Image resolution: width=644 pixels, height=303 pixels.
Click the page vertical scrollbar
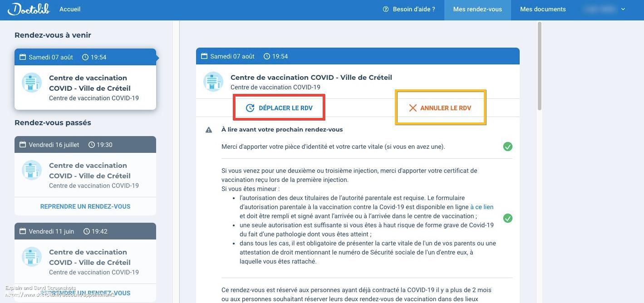(540, 66)
